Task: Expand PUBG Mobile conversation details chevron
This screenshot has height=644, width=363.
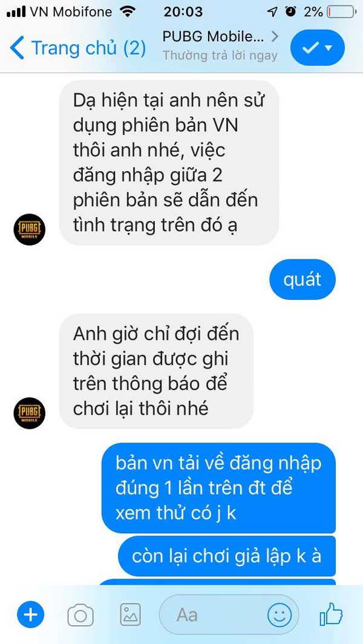Action: [x=275, y=37]
